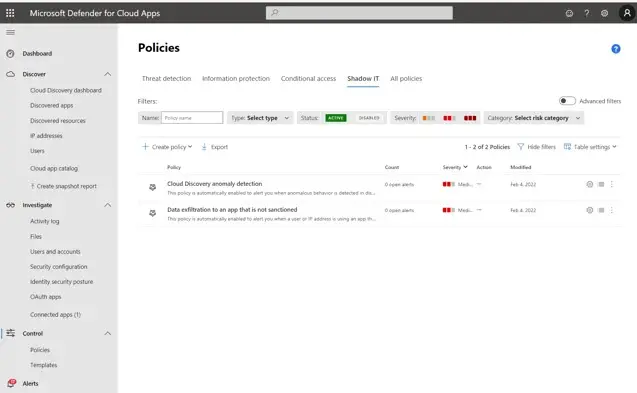The height and width of the screenshot is (393, 637).
Task: Collapse sidebar with hamburger icon
Action: (x=11, y=32)
